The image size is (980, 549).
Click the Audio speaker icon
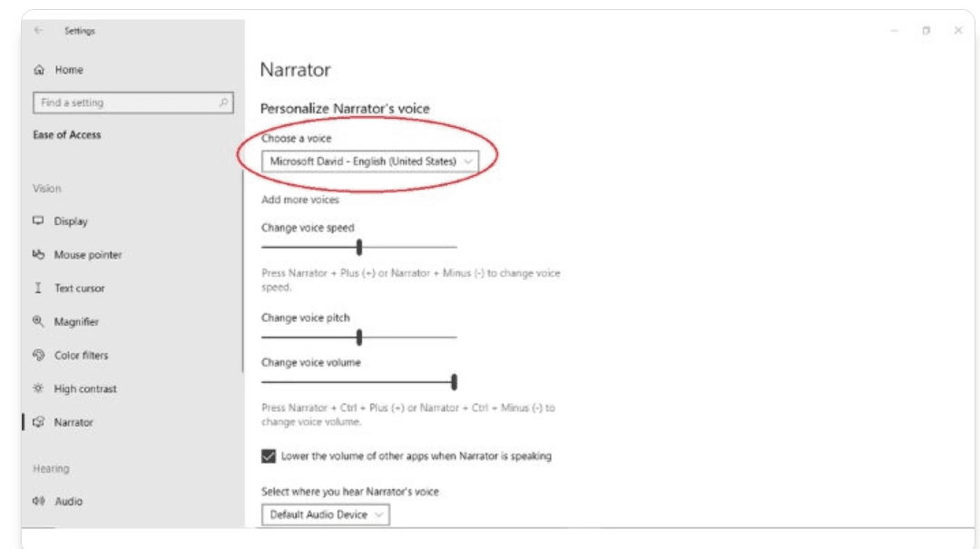(39, 501)
